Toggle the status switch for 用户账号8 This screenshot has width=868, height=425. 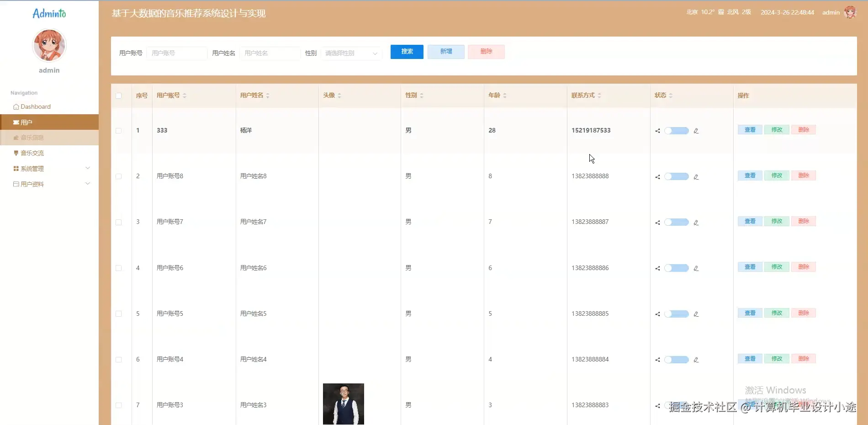[x=677, y=176]
